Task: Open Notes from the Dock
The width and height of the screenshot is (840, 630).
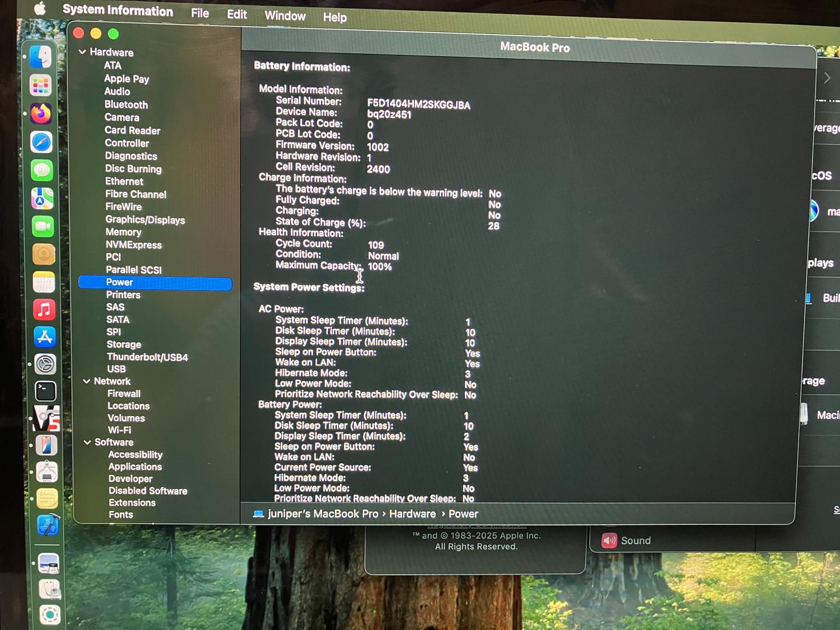Action: (x=44, y=282)
